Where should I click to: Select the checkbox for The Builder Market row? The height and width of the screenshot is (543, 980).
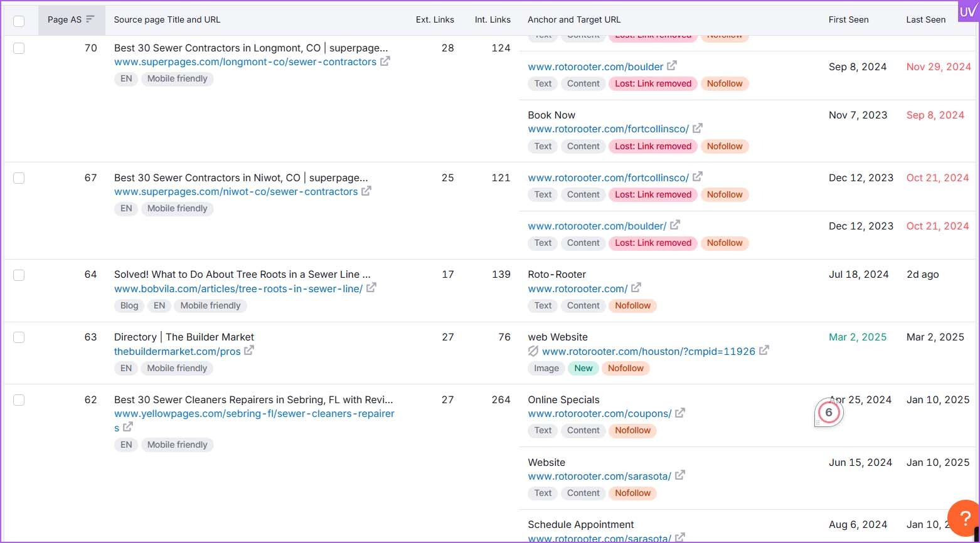19,337
